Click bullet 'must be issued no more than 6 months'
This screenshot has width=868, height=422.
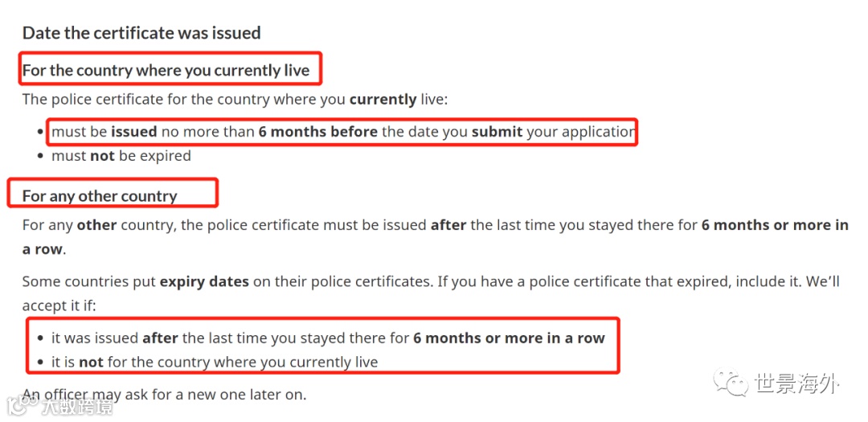coord(343,132)
